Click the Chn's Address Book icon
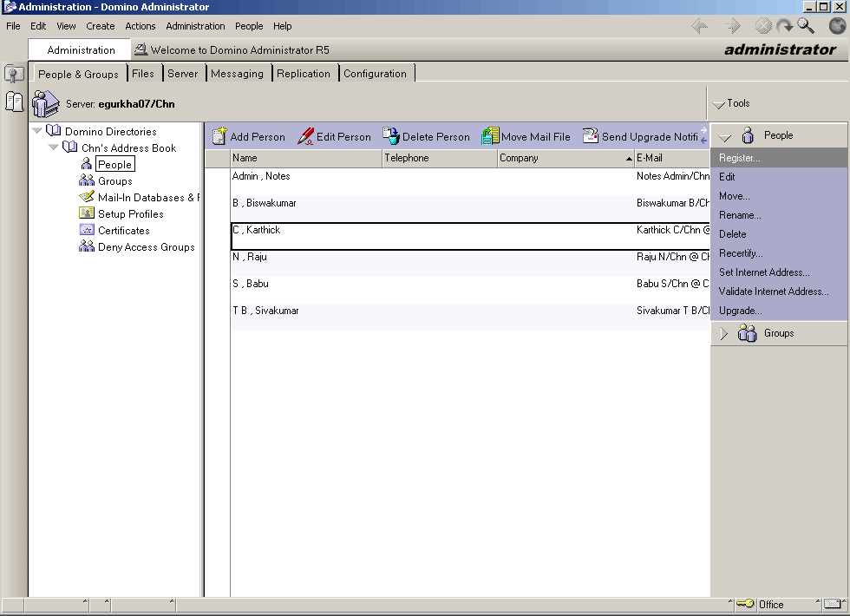850x616 pixels. click(x=70, y=147)
